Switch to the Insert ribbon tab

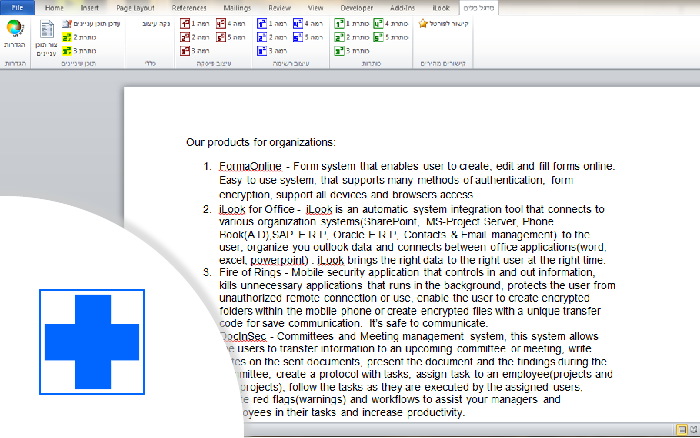point(89,8)
